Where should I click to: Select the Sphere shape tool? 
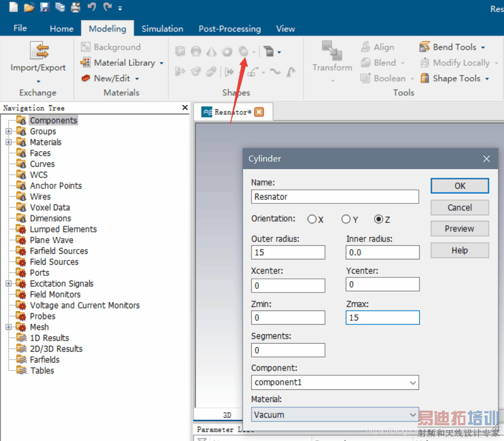pos(196,51)
